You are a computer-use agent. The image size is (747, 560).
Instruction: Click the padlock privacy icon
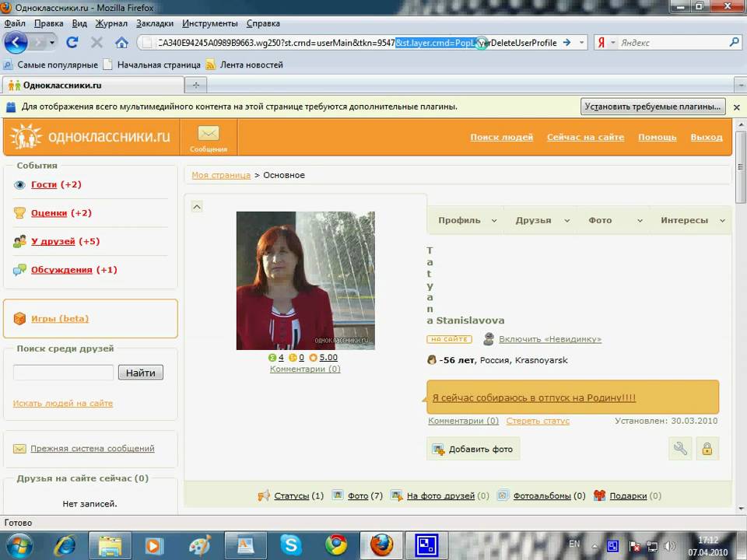click(707, 449)
